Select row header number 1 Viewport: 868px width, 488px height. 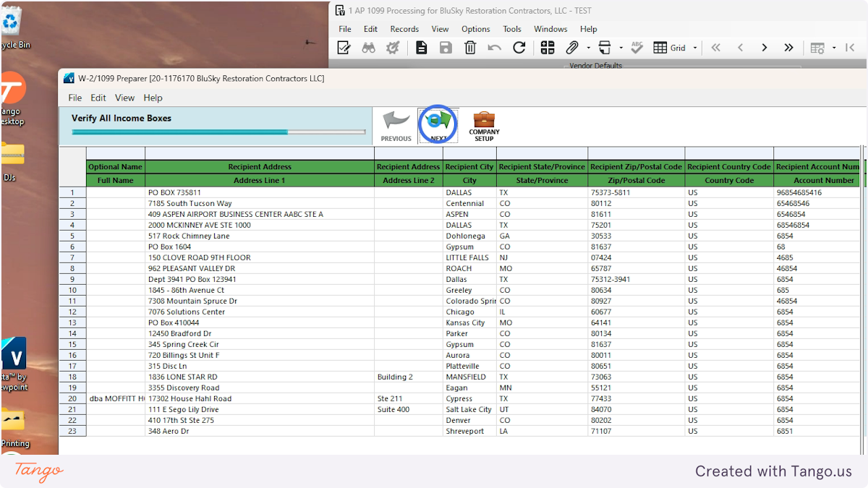click(x=72, y=193)
